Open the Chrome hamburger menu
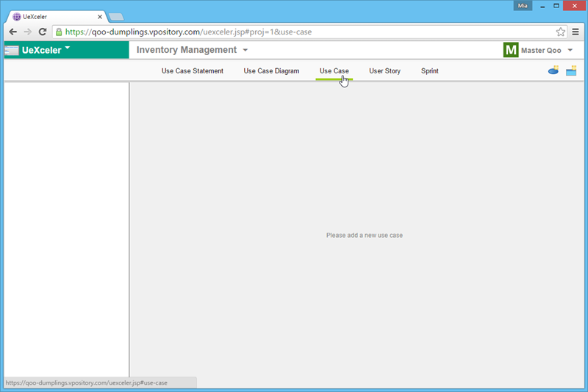Image resolution: width=588 pixels, height=392 pixels. point(576,32)
